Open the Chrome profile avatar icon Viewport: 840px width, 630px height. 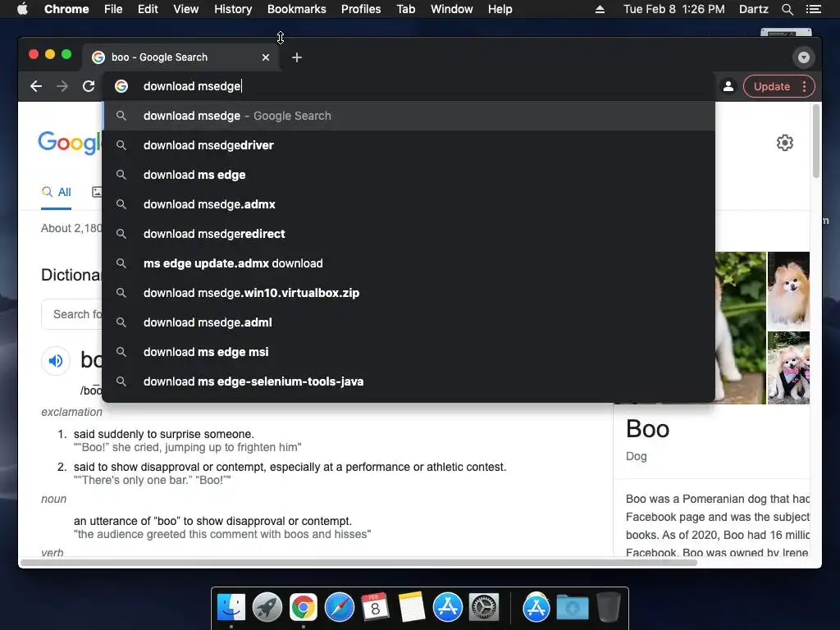(728, 86)
